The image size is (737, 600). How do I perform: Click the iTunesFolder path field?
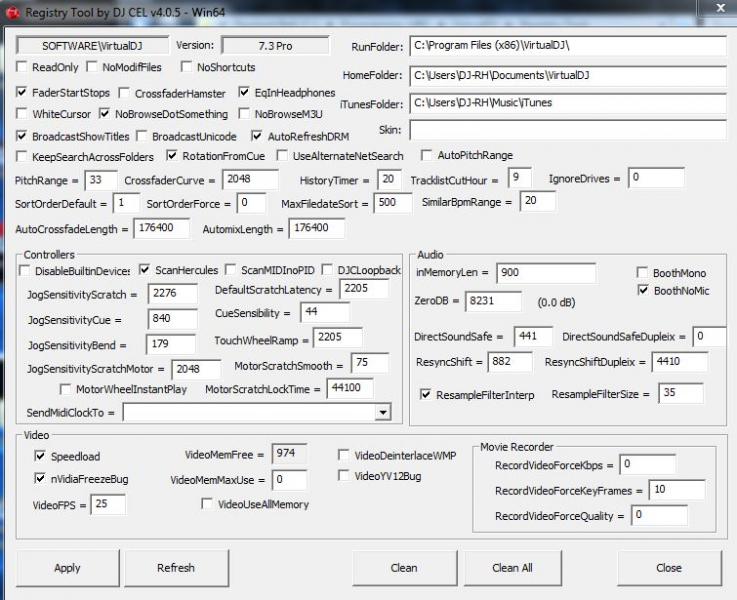pyautogui.click(x=568, y=103)
